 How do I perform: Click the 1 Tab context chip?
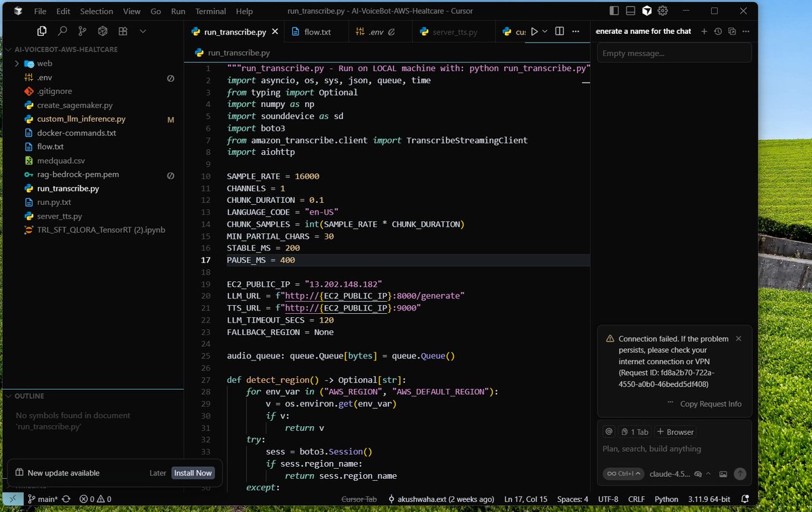click(x=634, y=432)
